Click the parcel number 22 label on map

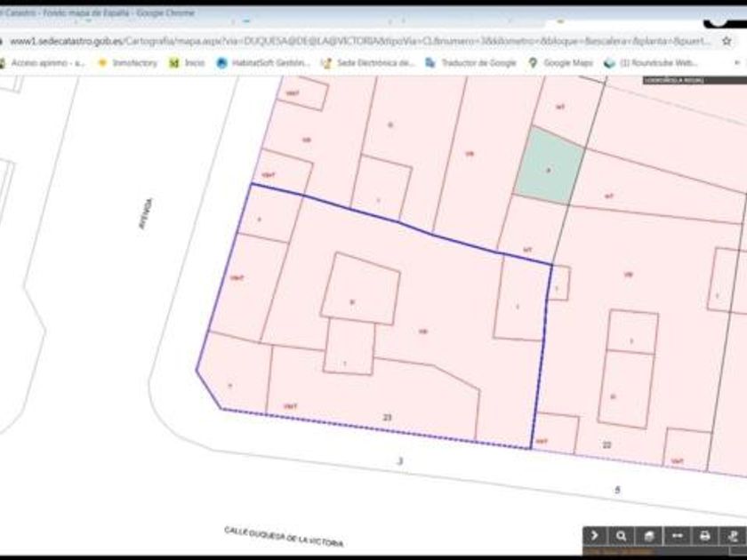[606, 444]
